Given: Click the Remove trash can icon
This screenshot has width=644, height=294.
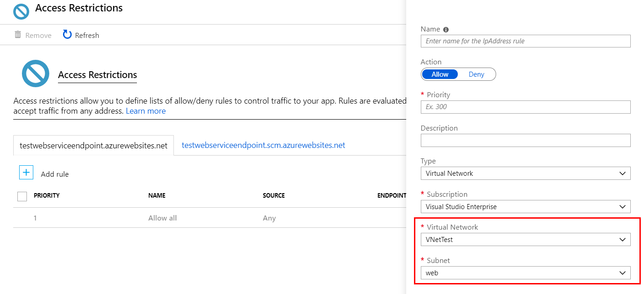Looking at the screenshot, I should (18, 35).
